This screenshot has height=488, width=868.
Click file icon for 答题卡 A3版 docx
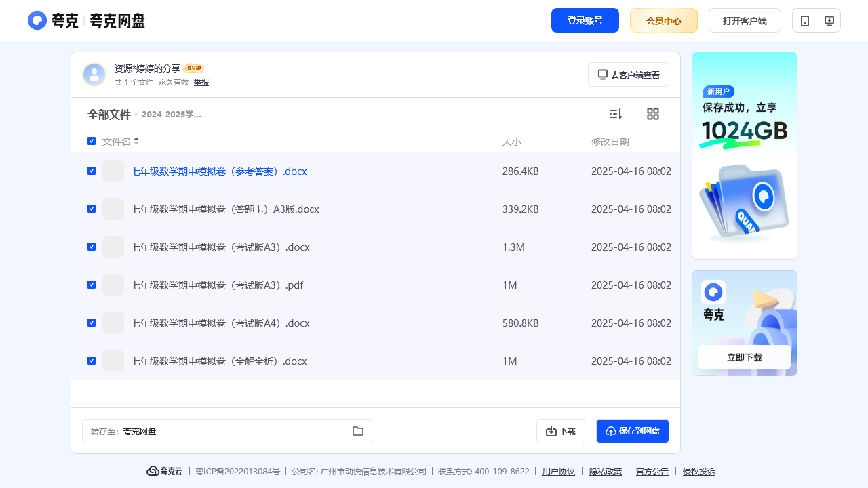pos(113,209)
